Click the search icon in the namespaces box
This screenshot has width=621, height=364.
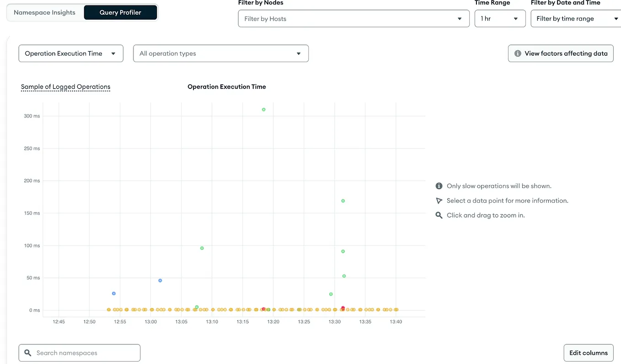(27, 353)
